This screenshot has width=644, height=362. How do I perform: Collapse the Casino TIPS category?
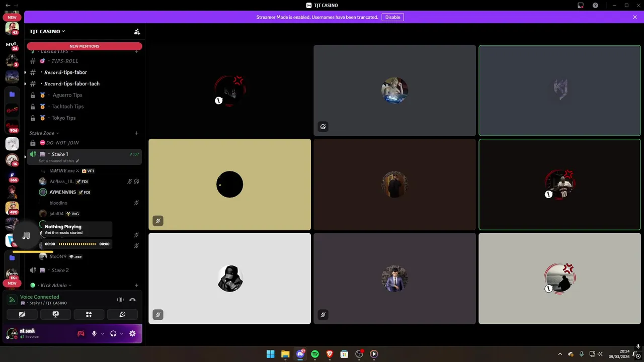[56, 51]
